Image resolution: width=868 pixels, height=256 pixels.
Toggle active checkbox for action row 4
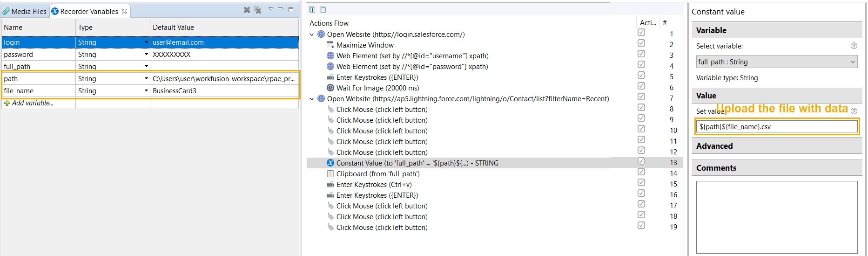pos(641,64)
